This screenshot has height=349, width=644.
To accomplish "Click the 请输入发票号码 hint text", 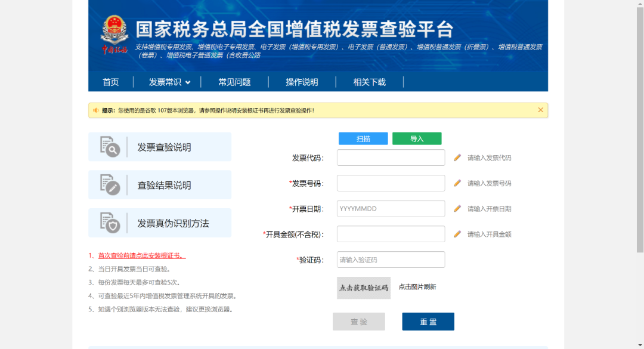I will pyautogui.click(x=489, y=183).
